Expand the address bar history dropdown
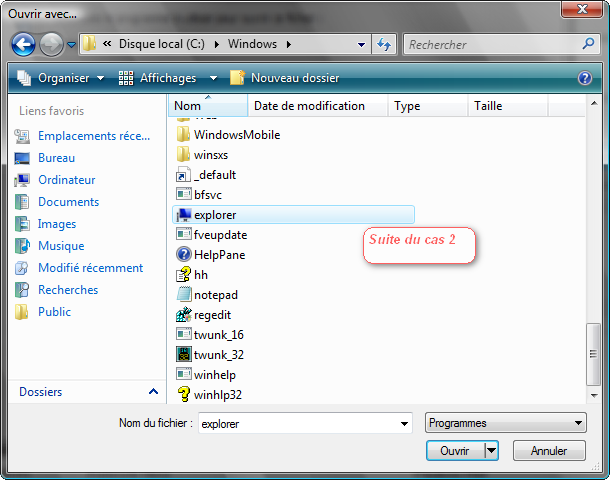This screenshot has height=480, width=610. (x=361, y=44)
